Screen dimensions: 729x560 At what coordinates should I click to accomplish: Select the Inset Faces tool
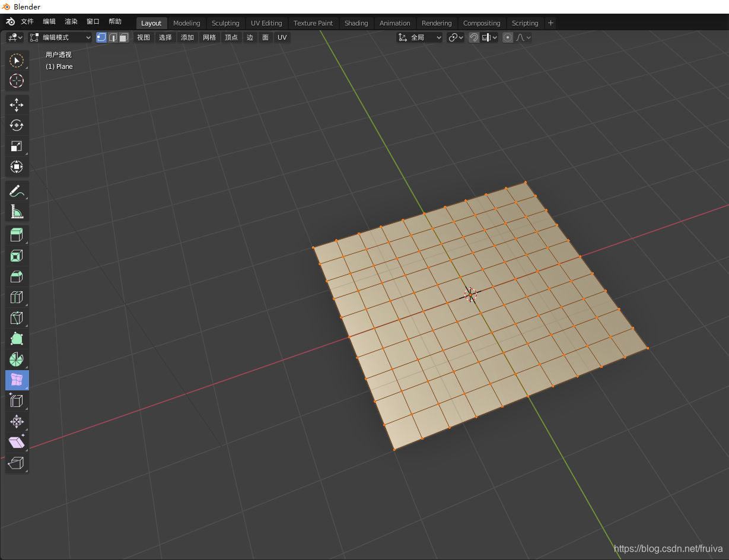click(17, 256)
